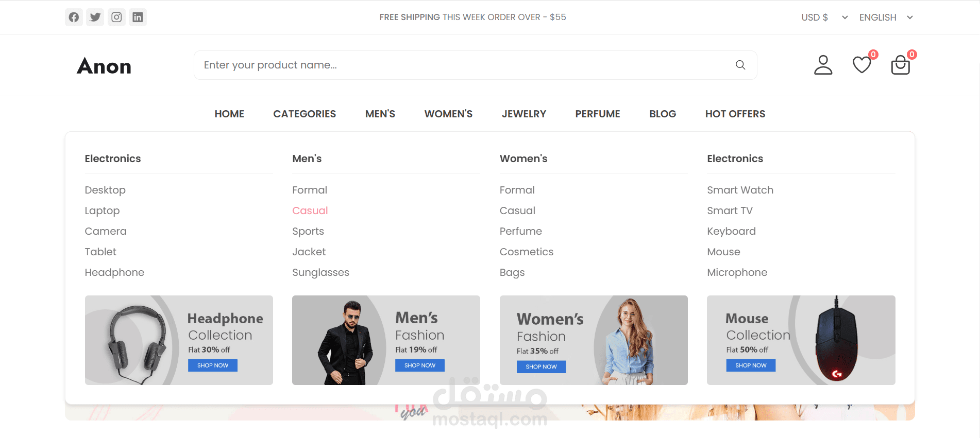
Task: Open the Twitter social link icon
Action: pos(95,17)
